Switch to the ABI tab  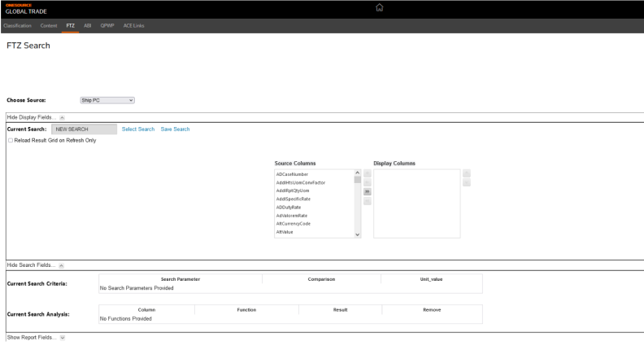[x=87, y=27]
